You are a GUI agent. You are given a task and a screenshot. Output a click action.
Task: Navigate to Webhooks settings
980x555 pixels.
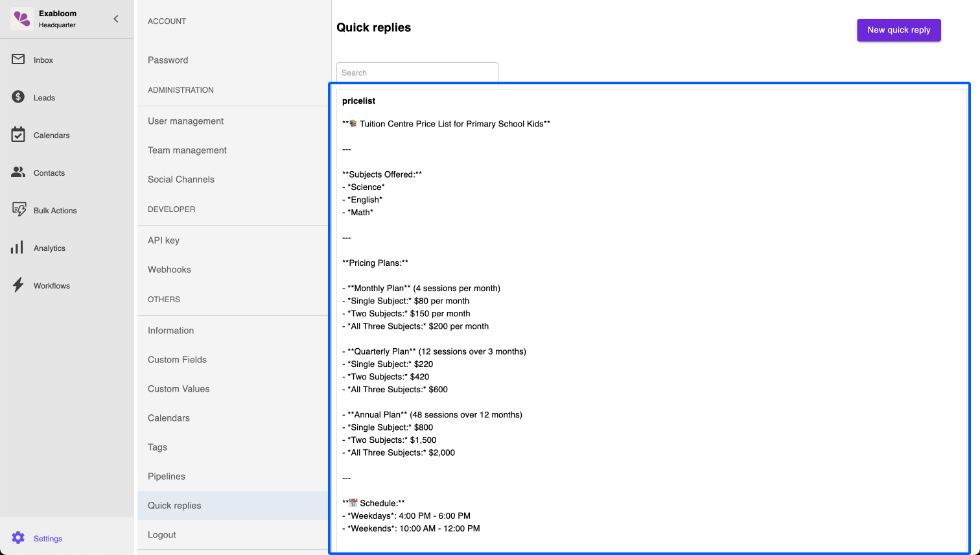[169, 270]
